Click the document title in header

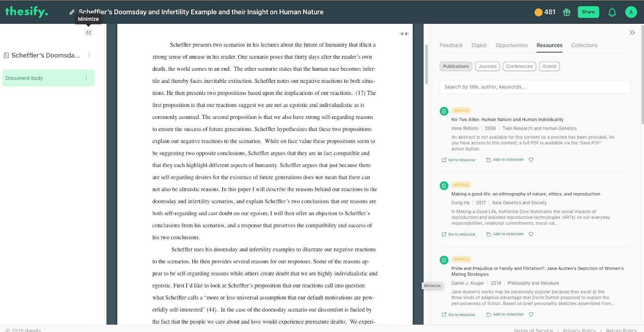tap(201, 12)
